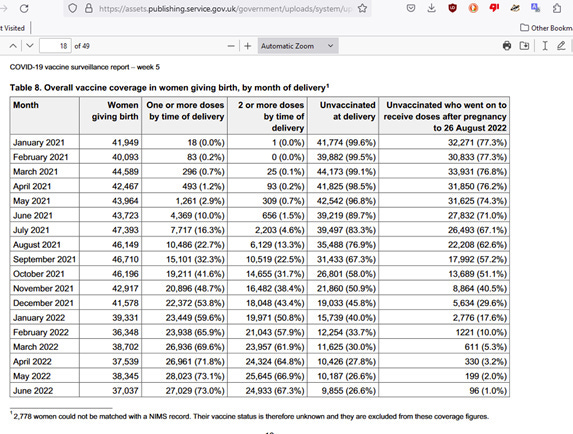Zoom out the PDF with minus icon
This screenshot has height=434, width=573.
[231, 46]
